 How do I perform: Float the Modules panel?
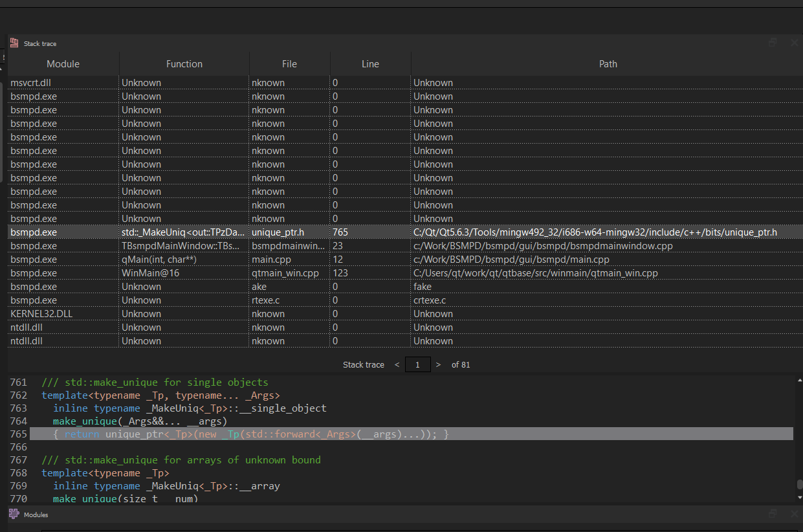tap(773, 514)
